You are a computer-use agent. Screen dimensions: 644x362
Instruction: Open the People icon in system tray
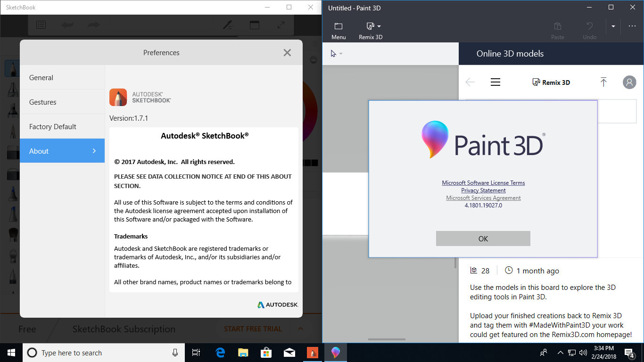(544, 353)
